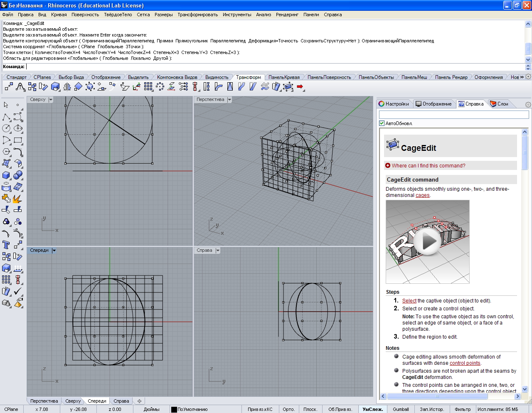This screenshot has width=532, height=413.
Task: Open the Справа viewport menu arrow
Action: [x=218, y=251]
